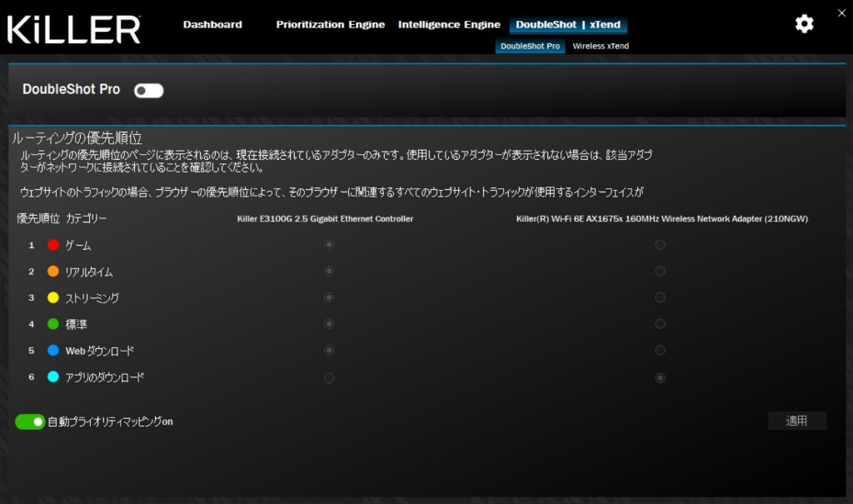The image size is (853, 504).
Task: Click the orange リアルタイム category dot
Action: point(52,271)
